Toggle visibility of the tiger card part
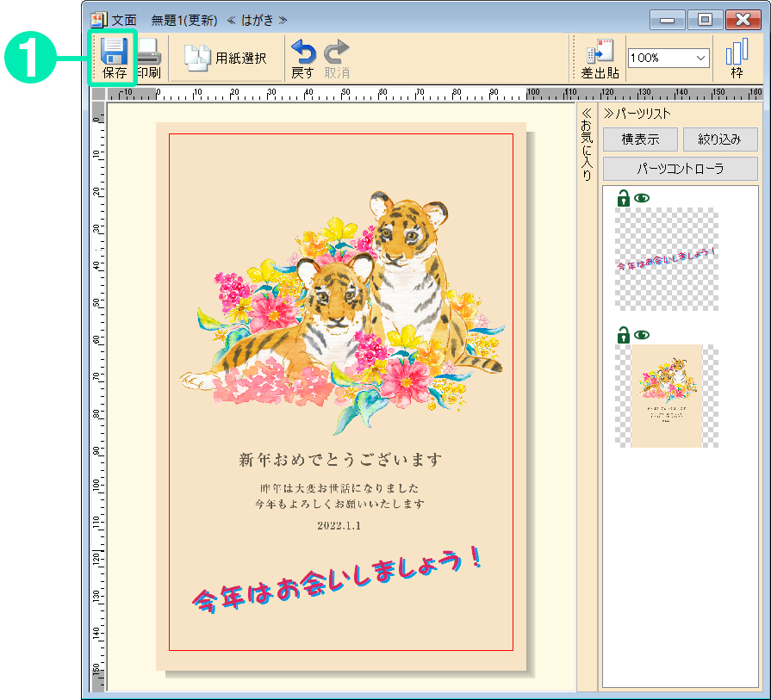Screen dimensions: 771x700 pyautogui.click(x=642, y=334)
